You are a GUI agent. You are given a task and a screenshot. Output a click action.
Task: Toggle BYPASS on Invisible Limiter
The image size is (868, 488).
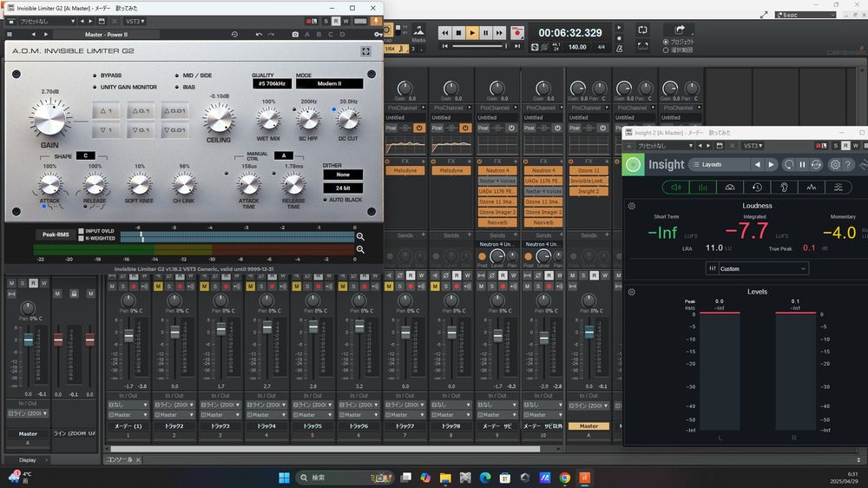pyautogui.click(x=95, y=76)
